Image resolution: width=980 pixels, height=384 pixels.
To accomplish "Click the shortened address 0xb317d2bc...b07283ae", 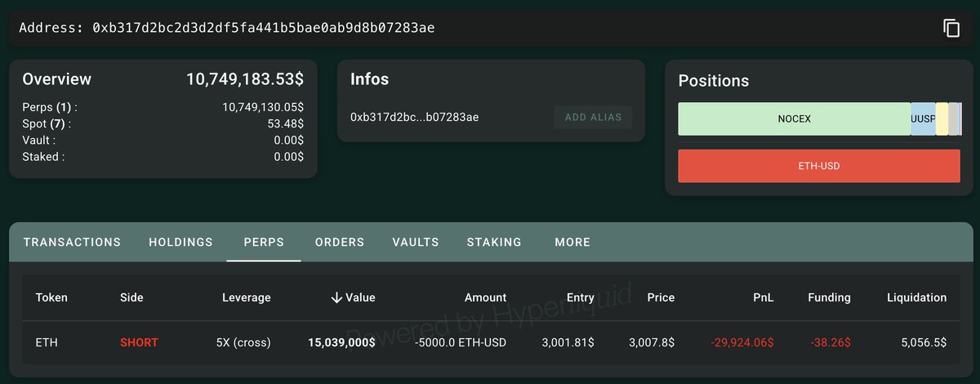I will (x=414, y=117).
